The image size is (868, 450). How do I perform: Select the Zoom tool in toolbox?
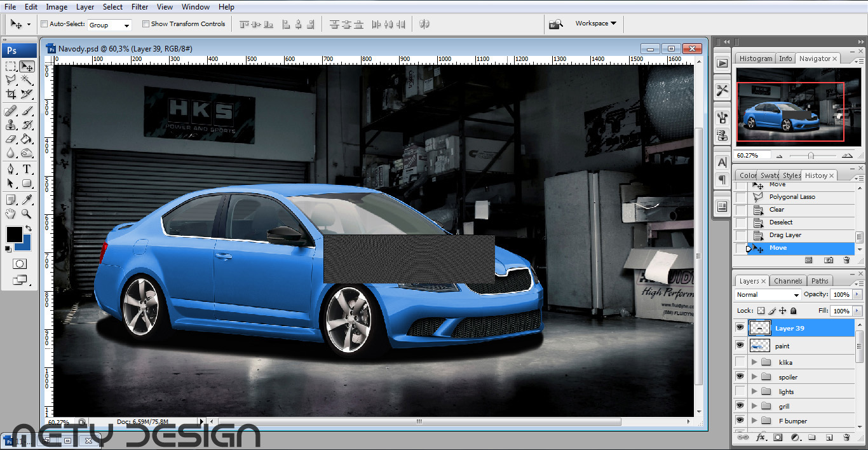[x=27, y=214]
